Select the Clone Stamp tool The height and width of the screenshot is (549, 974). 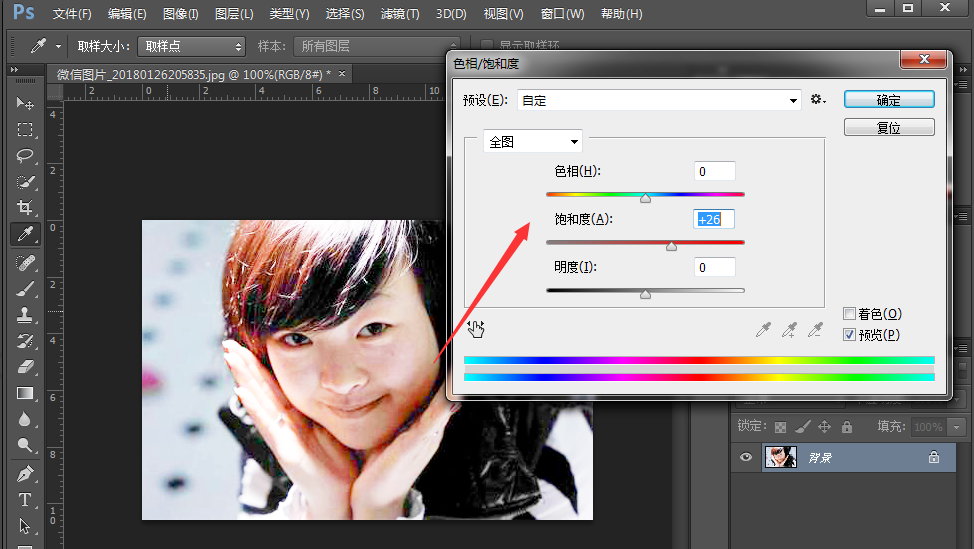coord(25,314)
